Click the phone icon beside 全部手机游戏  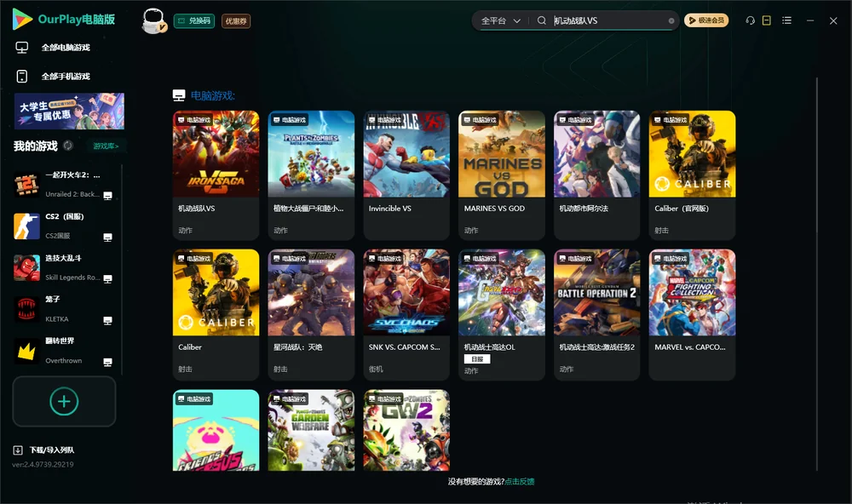coord(22,76)
